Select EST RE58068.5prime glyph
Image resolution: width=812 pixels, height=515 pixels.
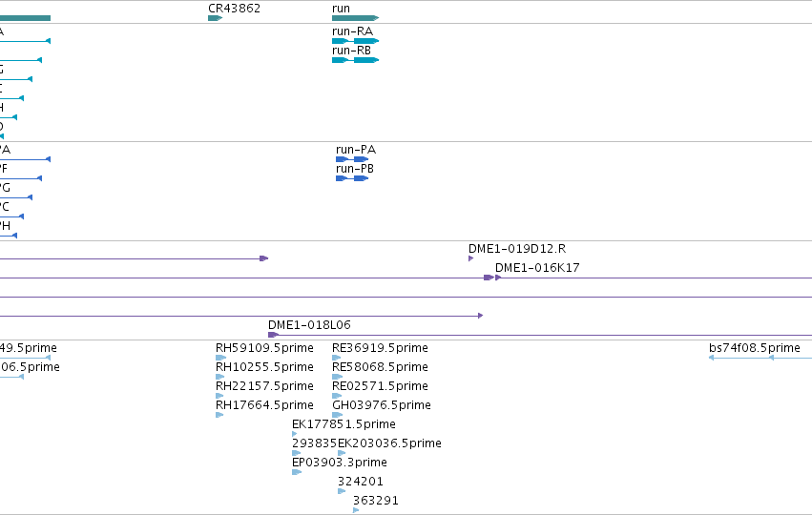[x=338, y=377]
